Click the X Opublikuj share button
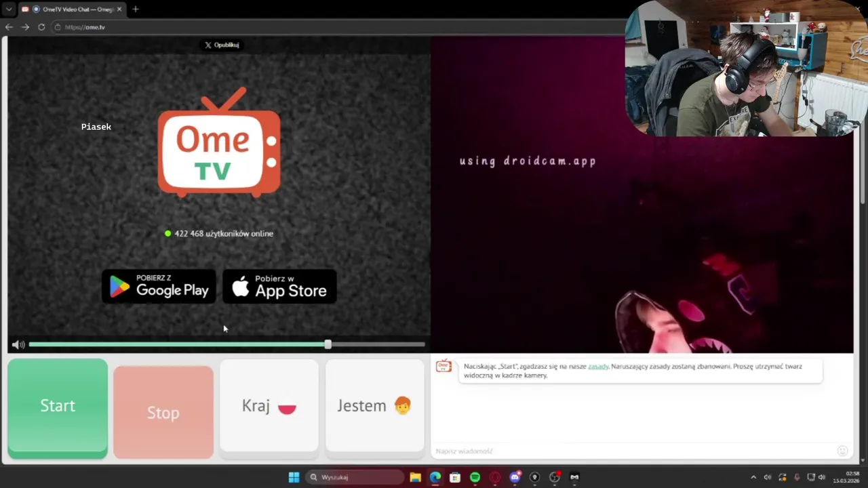Image resolution: width=868 pixels, height=488 pixels. click(222, 45)
